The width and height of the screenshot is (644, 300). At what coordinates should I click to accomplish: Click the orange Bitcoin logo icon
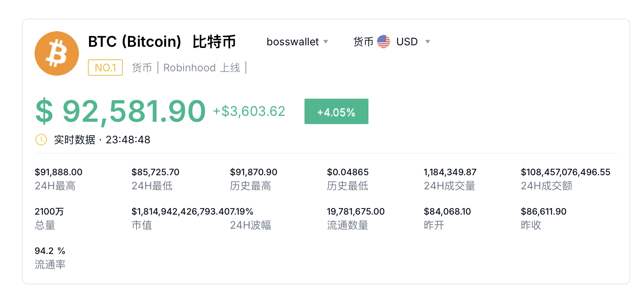57,53
